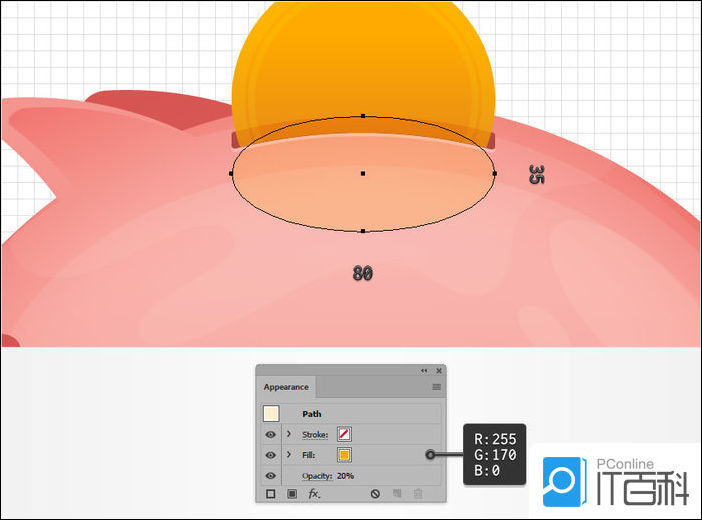
Task: Open the Opacity link in Appearance panel
Action: tap(317, 476)
